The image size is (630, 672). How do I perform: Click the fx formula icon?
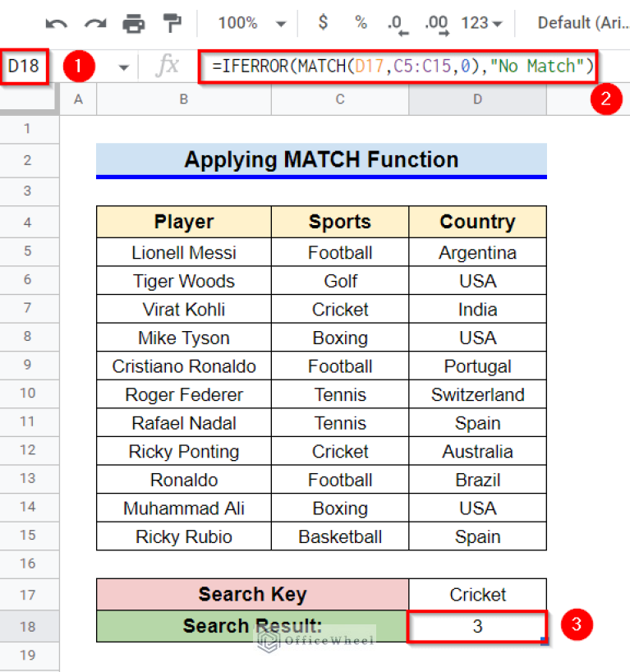[167, 66]
